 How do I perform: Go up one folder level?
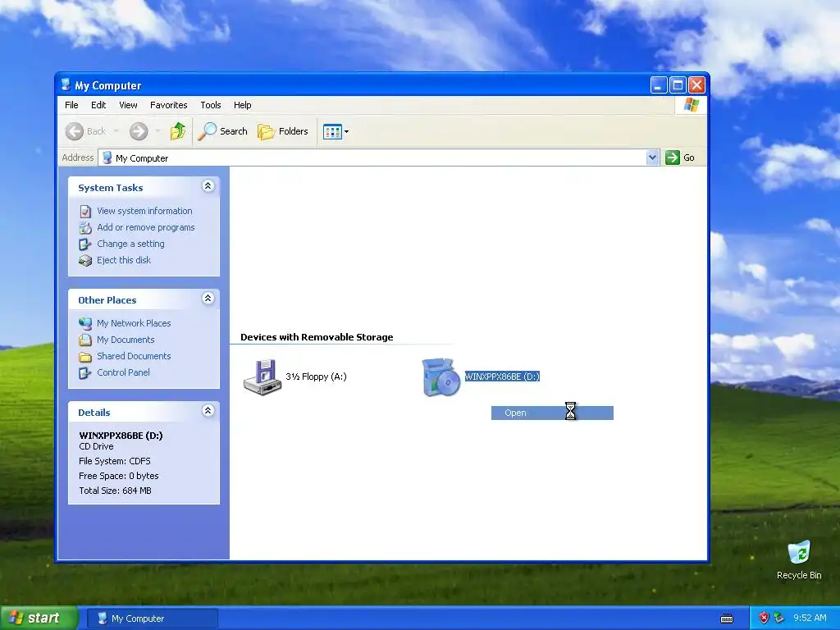[178, 131]
